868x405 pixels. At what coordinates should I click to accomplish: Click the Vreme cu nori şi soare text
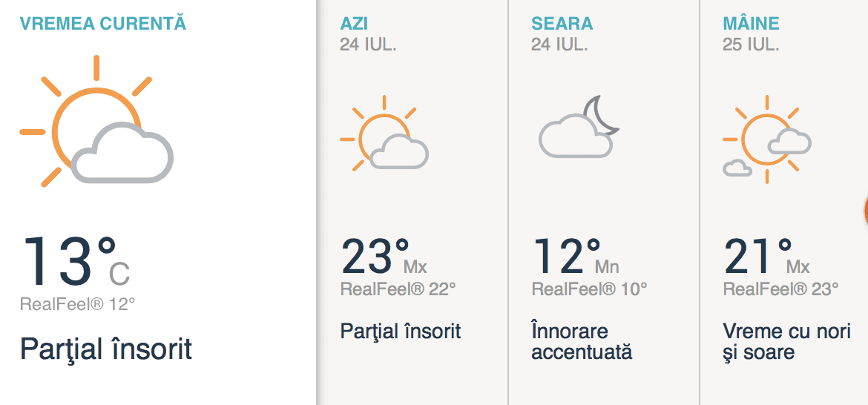[786, 341]
